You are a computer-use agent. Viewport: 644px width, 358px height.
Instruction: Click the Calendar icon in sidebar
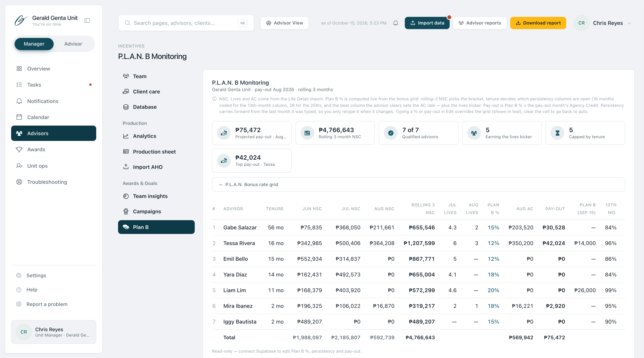pos(19,117)
